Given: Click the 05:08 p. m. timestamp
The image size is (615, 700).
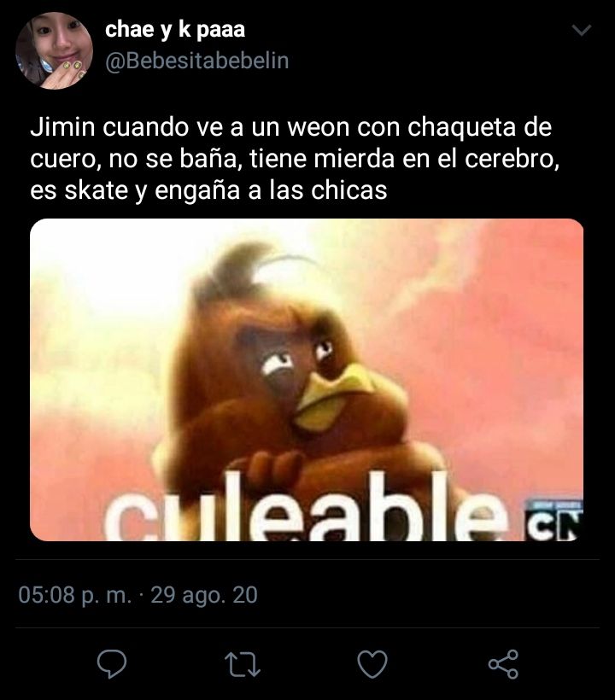Looking at the screenshot, I should (x=75, y=595).
